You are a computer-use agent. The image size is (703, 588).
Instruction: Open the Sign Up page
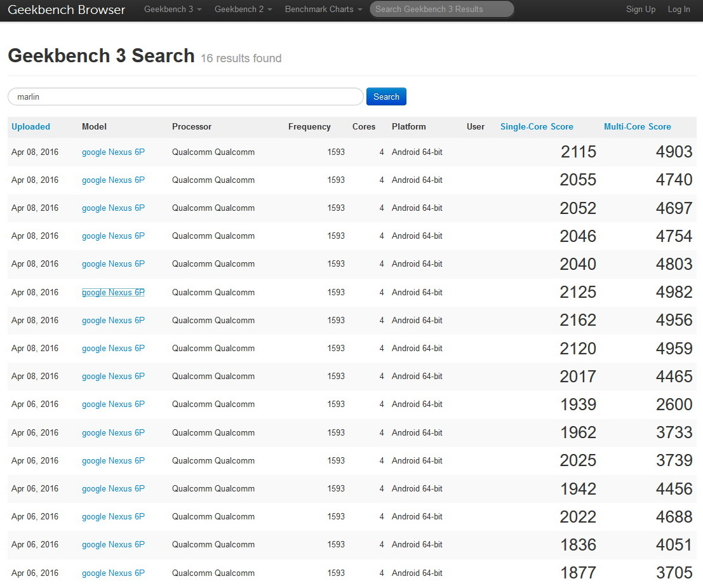coord(640,10)
